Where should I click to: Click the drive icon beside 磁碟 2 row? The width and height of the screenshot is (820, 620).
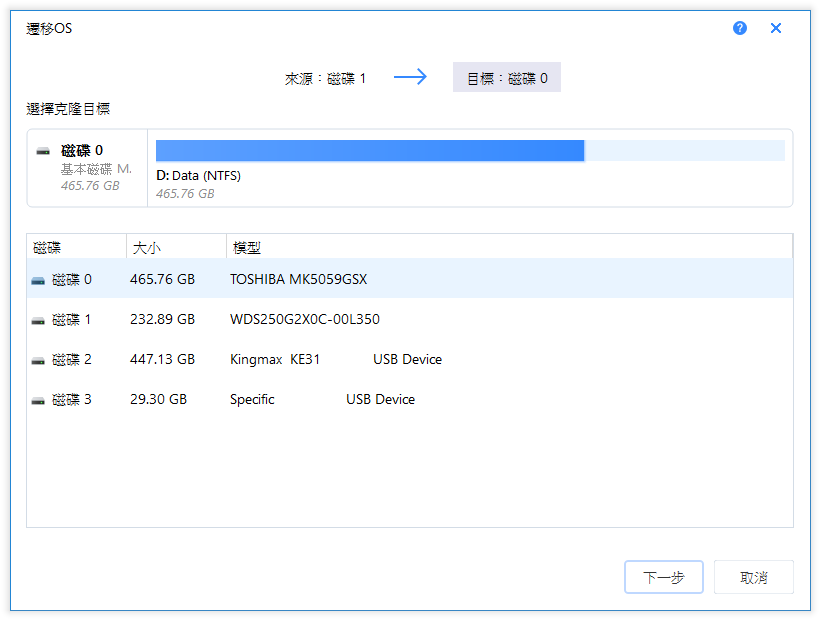pos(38,361)
